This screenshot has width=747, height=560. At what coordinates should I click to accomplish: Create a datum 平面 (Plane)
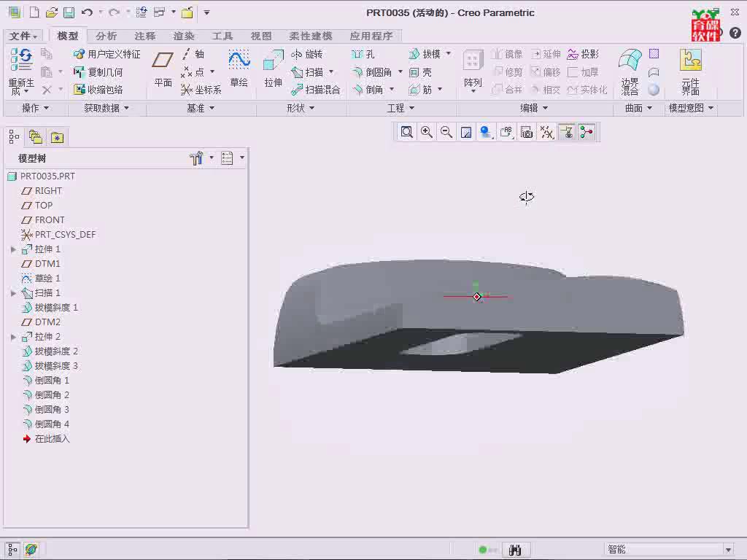coord(163,69)
